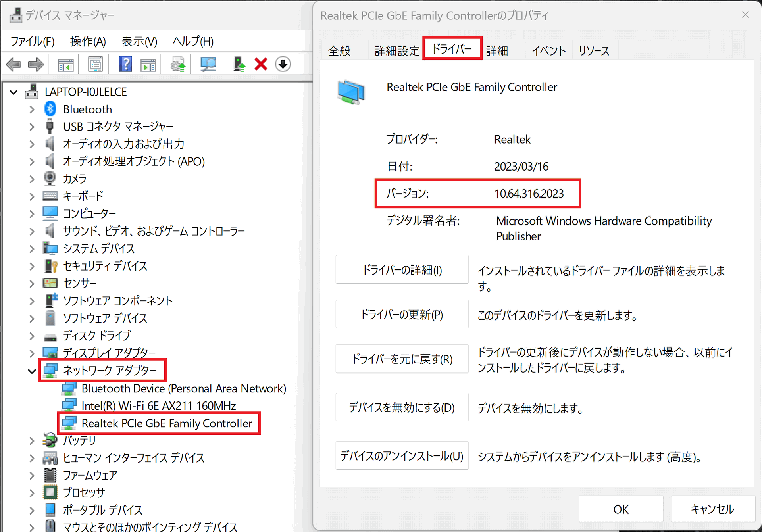
Task: Click the Bluetooth category icon
Action: (50, 109)
